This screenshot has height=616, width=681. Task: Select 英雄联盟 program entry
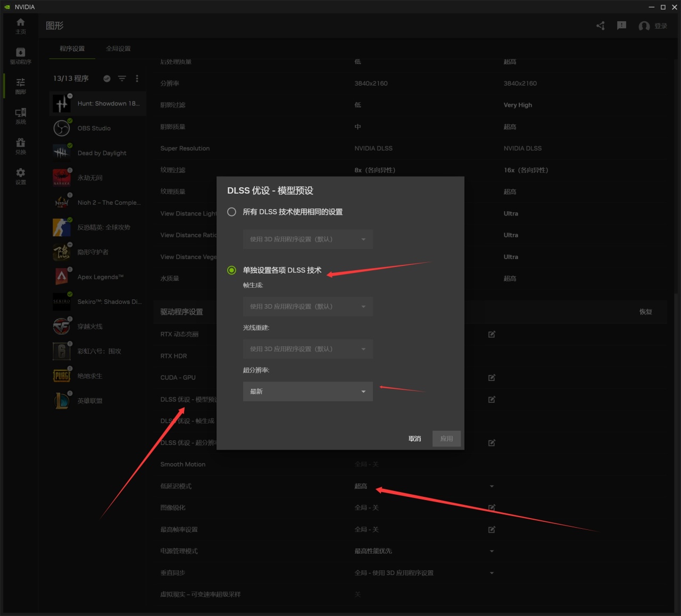(x=98, y=401)
